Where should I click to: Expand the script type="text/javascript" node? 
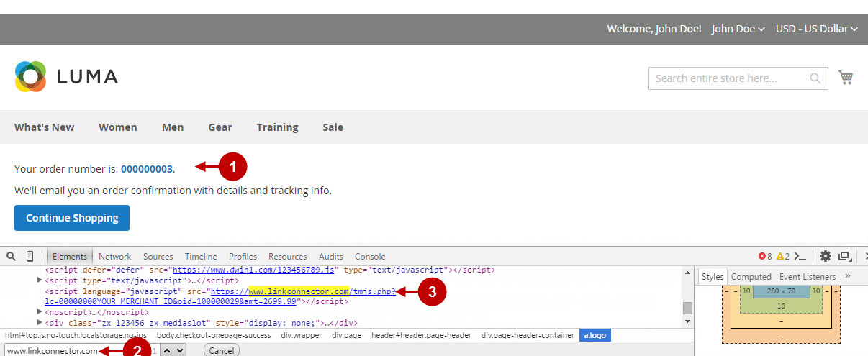[40, 280]
